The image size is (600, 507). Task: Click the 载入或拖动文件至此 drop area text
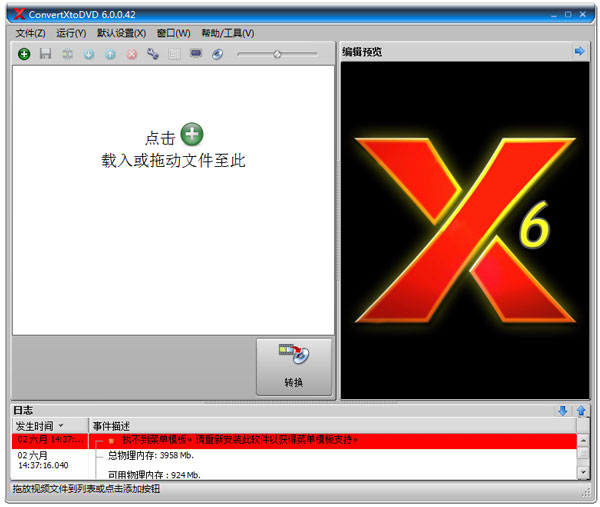(173, 161)
